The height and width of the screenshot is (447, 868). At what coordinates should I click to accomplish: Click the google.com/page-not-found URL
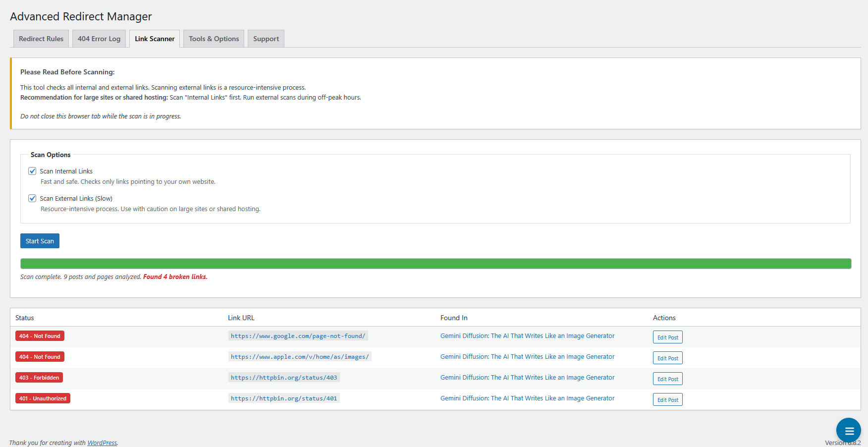pyautogui.click(x=298, y=336)
